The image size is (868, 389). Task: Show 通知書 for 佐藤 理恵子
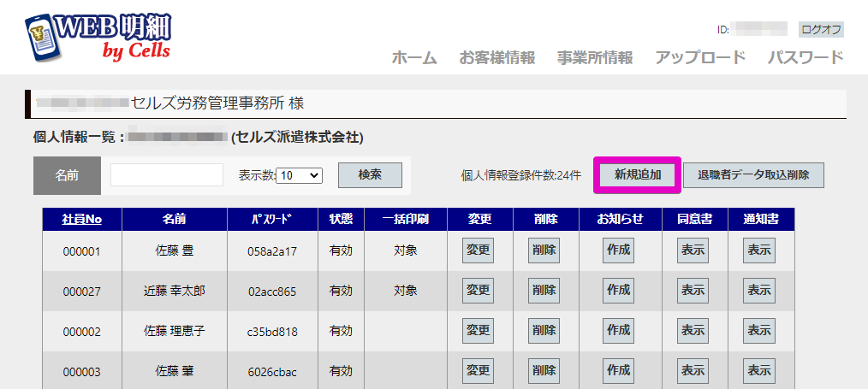coord(759,331)
